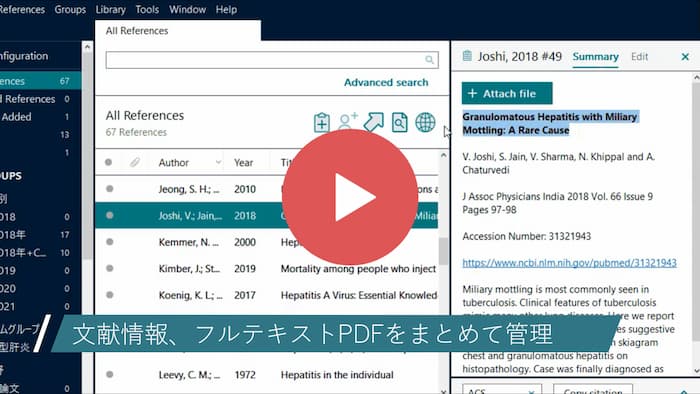Click the reference list scroll up arrow
The image size is (700, 394).
tap(443, 155)
